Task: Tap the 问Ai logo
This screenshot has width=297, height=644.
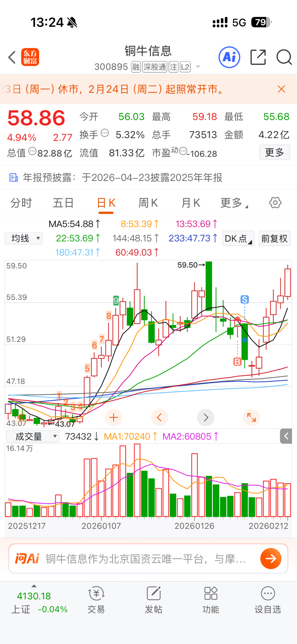Action: 27,559
